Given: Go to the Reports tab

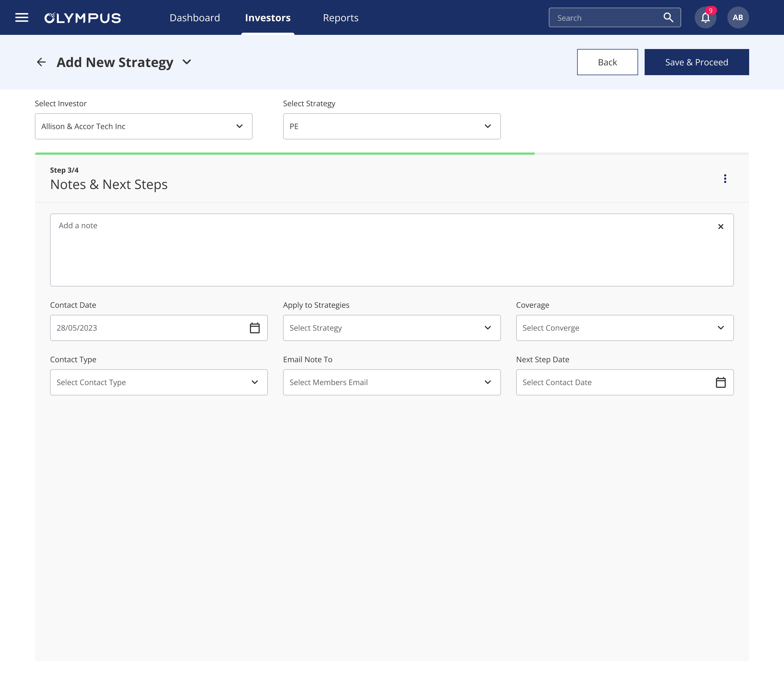Looking at the screenshot, I should [x=341, y=18].
